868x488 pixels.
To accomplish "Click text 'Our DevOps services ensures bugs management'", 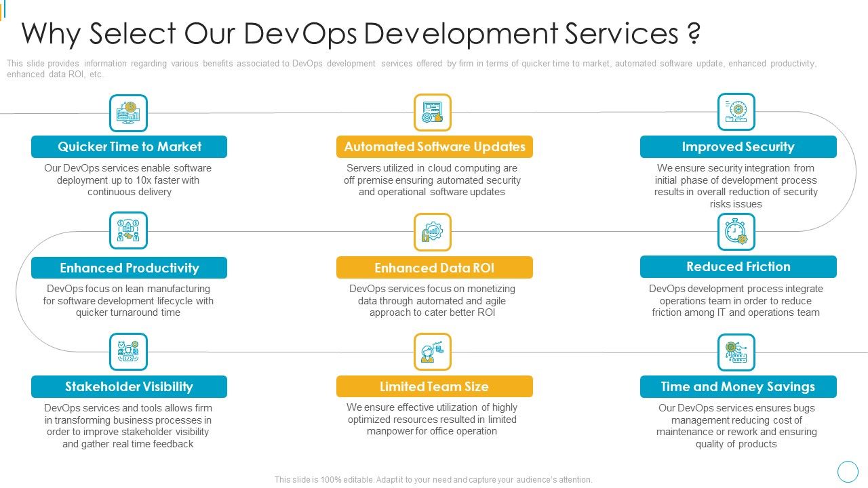I will click(x=736, y=426).
